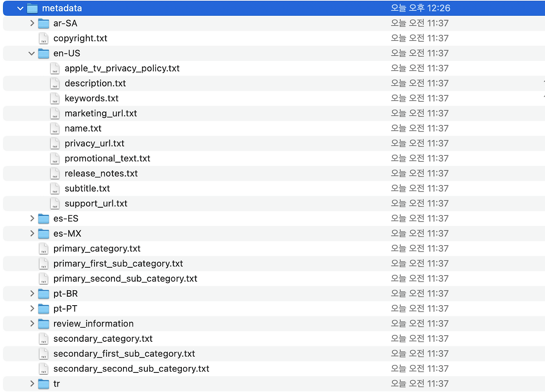Click the review_information folder icon

click(43, 323)
